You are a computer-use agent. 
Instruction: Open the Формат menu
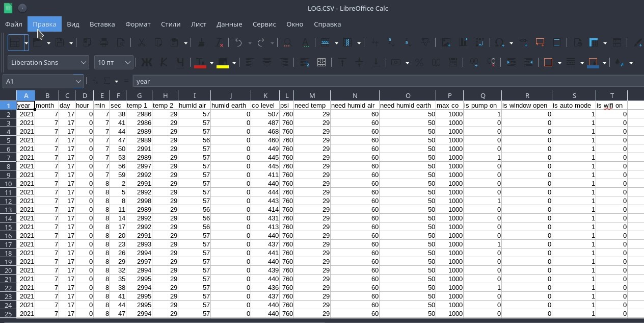(138, 24)
